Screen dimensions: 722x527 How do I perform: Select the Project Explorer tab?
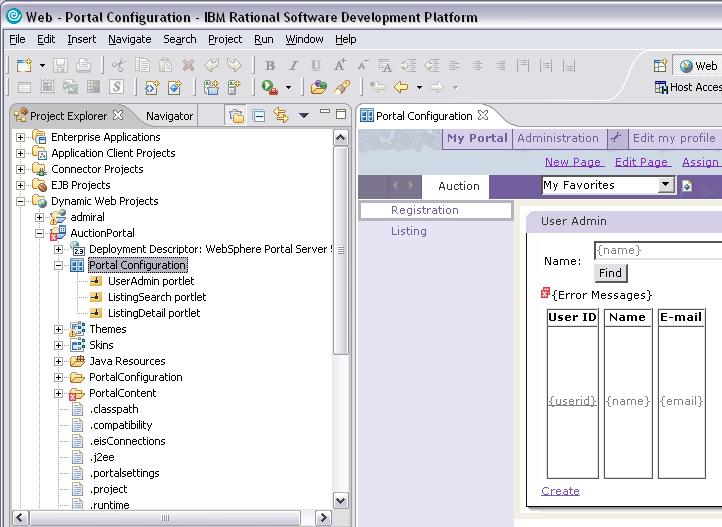click(x=68, y=116)
